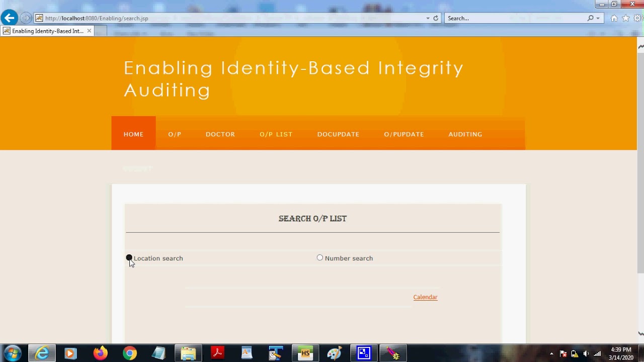
Task: Open the screen recorder taskbar icon
Action: tap(392, 353)
